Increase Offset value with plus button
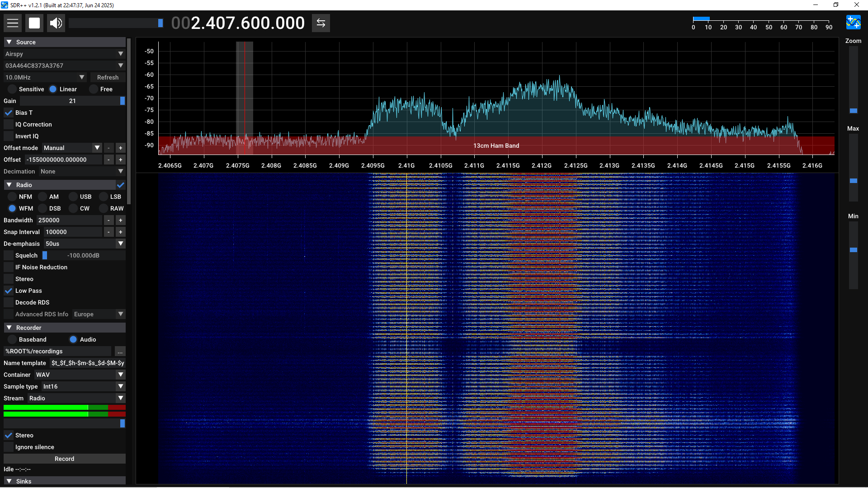868x488 pixels. (x=121, y=160)
